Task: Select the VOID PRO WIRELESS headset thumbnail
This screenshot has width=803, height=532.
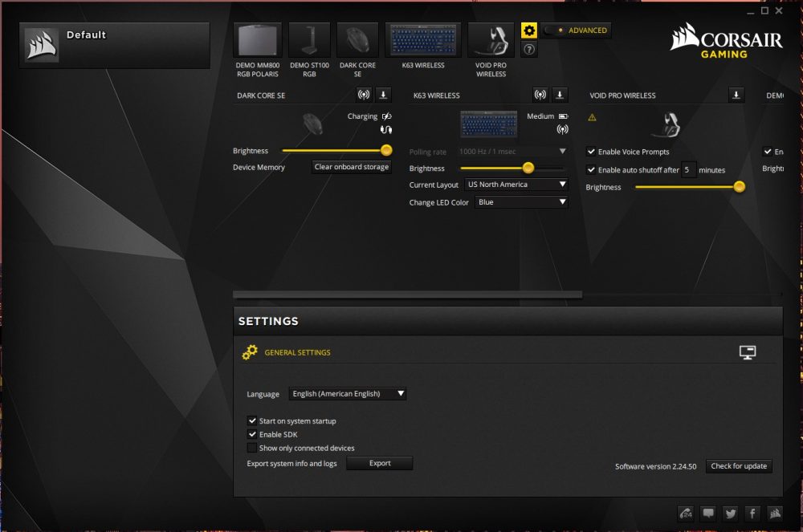Action: 491,40
